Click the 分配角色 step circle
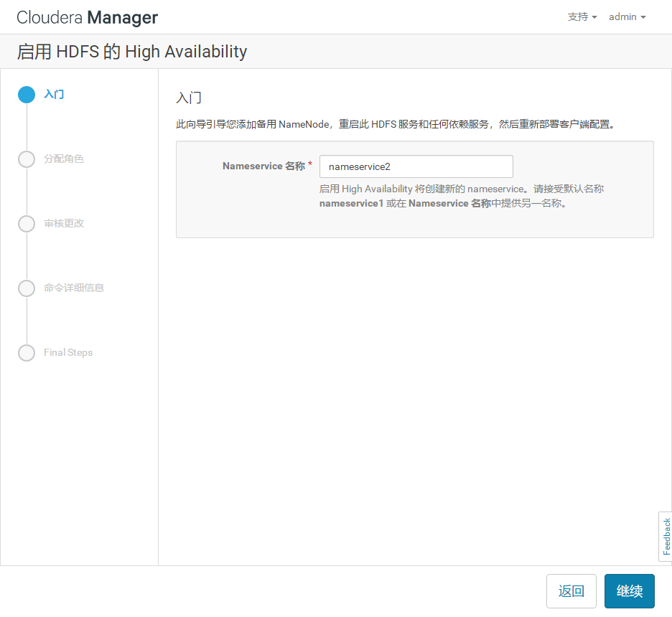The image size is (672, 617). pyautogui.click(x=27, y=159)
